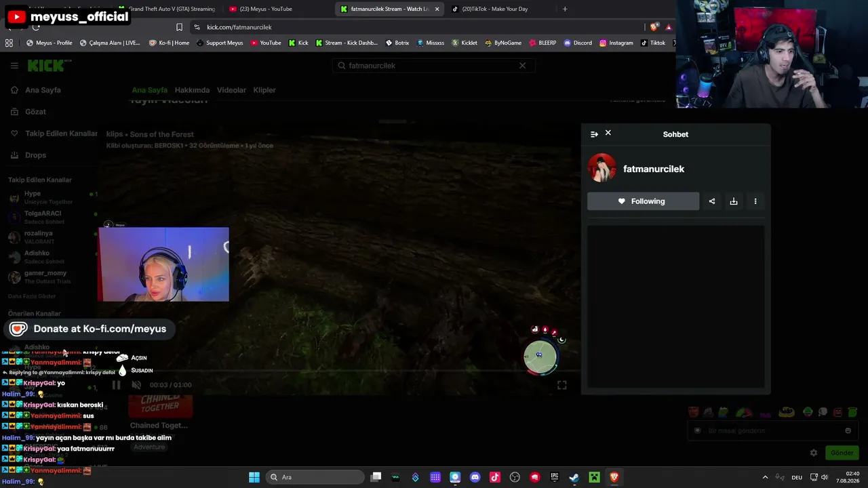The image size is (868, 488).
Task: Open the BLEERP bookmark
Action: [x=542, y=43]
